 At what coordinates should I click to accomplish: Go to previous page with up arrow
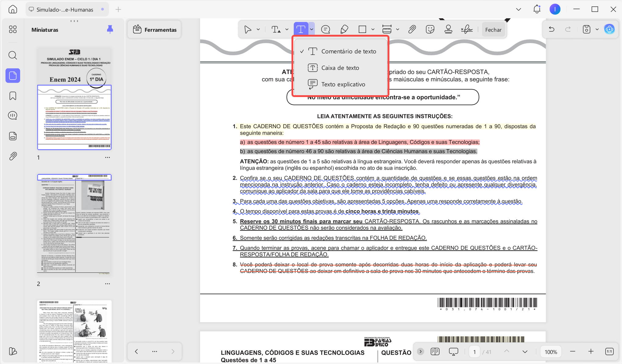pyautogui.click(x=507, y=351)
